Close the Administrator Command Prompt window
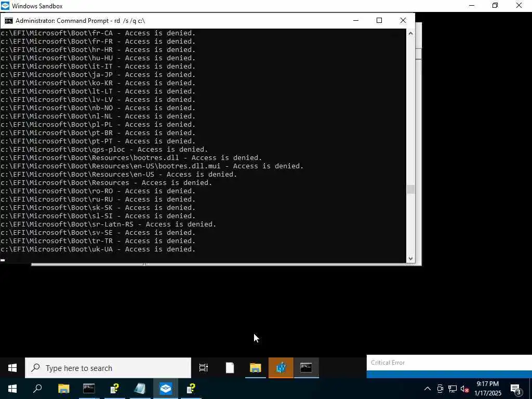Viewport: 532px width, 399px height. point(403,21)
